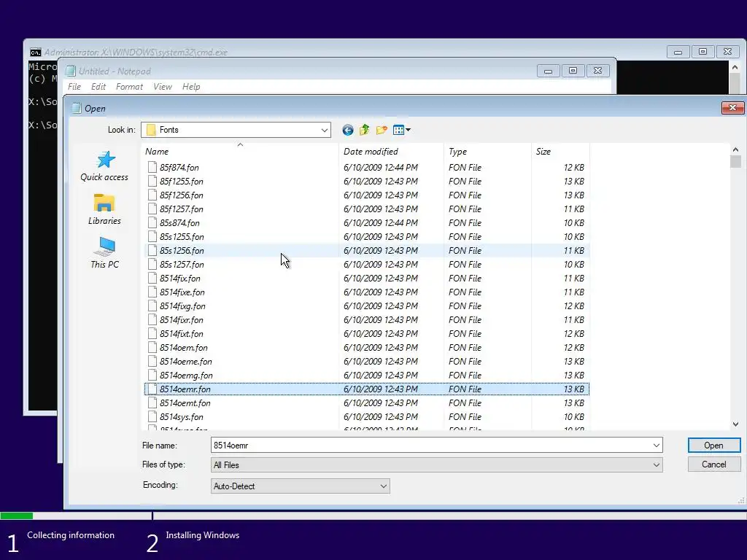Open Quick access in the places bar

(104, 166)
